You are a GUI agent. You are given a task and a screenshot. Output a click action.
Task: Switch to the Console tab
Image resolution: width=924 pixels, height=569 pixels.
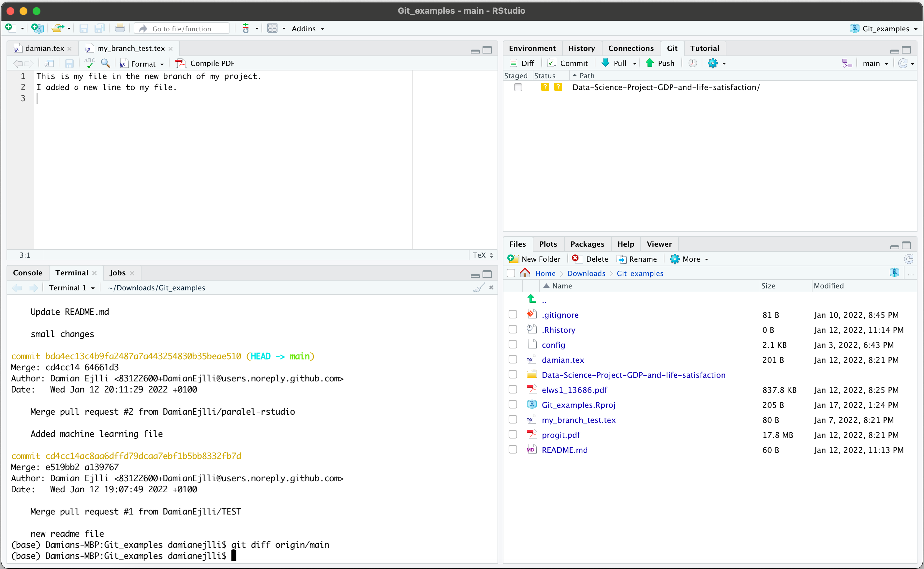(27, 273)
